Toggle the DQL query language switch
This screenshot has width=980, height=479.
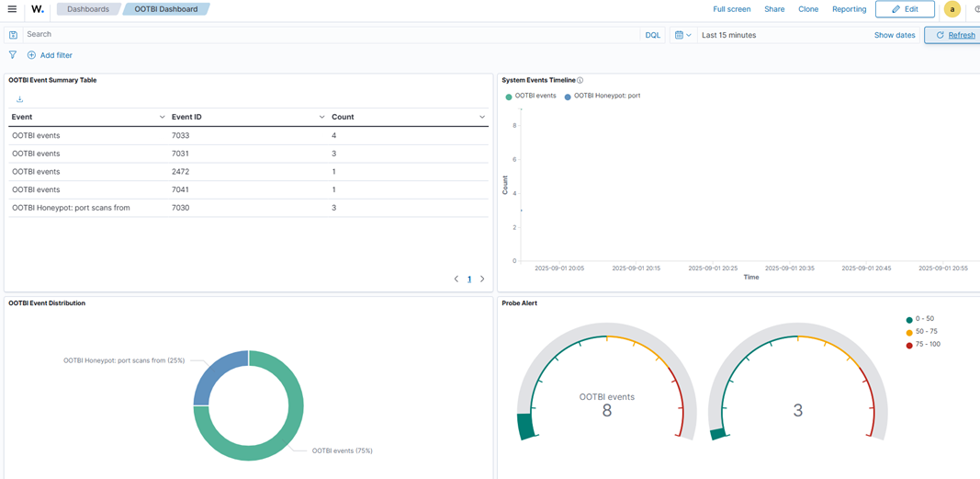click(x=652, y=35)
